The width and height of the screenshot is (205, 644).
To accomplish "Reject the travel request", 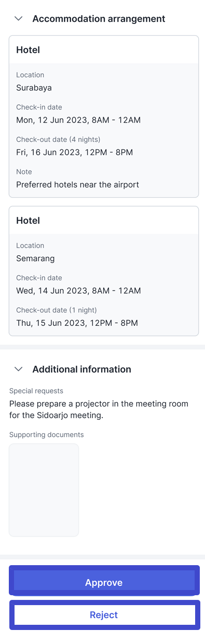I will [x=104, y=615].
